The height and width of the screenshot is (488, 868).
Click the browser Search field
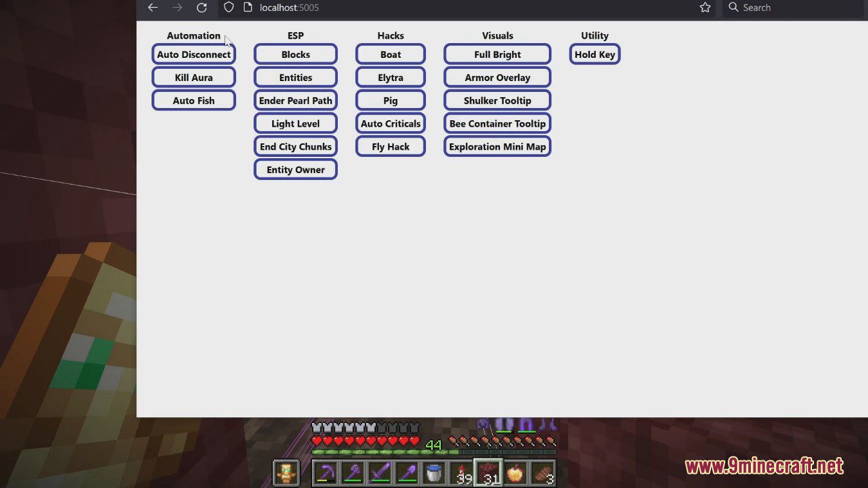tap(792, 8)
